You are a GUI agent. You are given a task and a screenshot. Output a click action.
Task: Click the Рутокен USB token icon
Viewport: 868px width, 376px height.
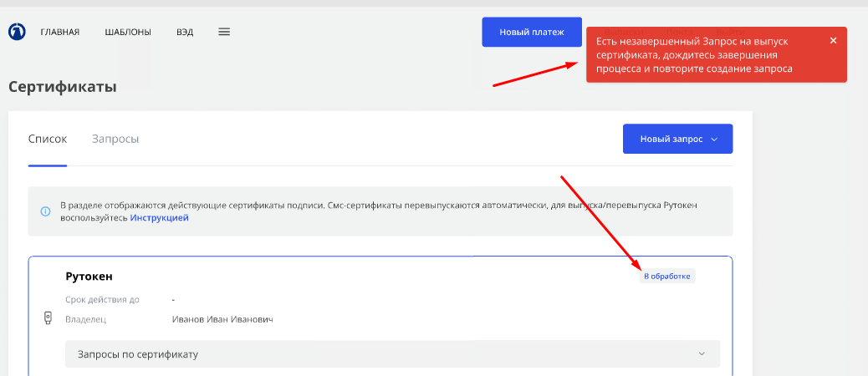tap(48, 318)
